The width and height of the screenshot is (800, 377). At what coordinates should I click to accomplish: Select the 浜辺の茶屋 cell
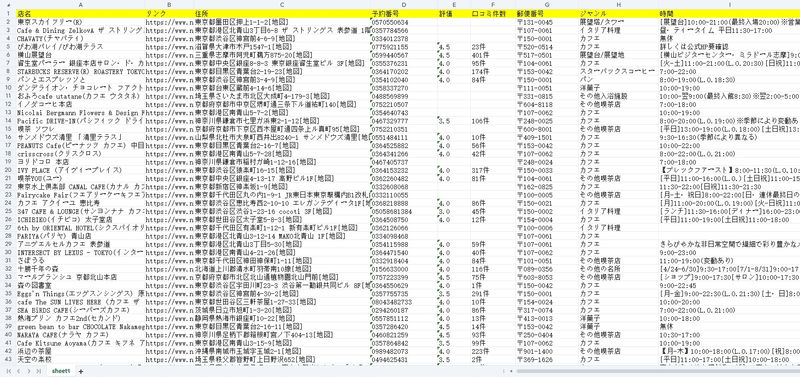[x=80, y=351]
